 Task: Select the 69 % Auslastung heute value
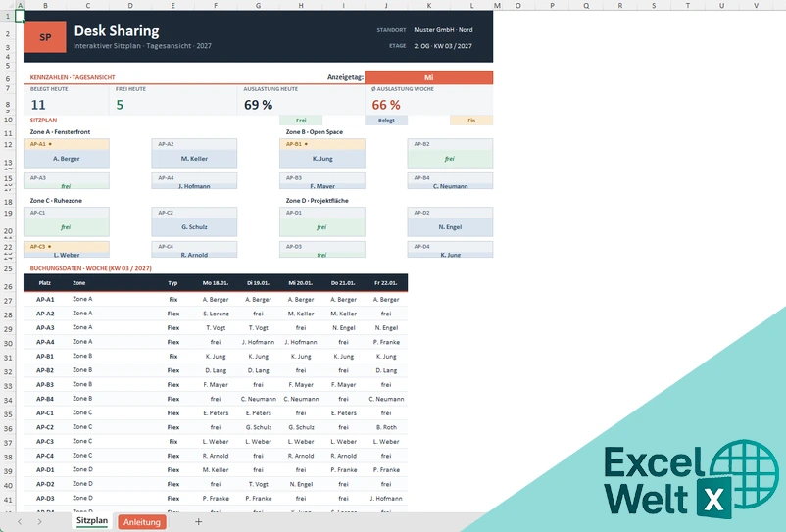click(258, 105)
